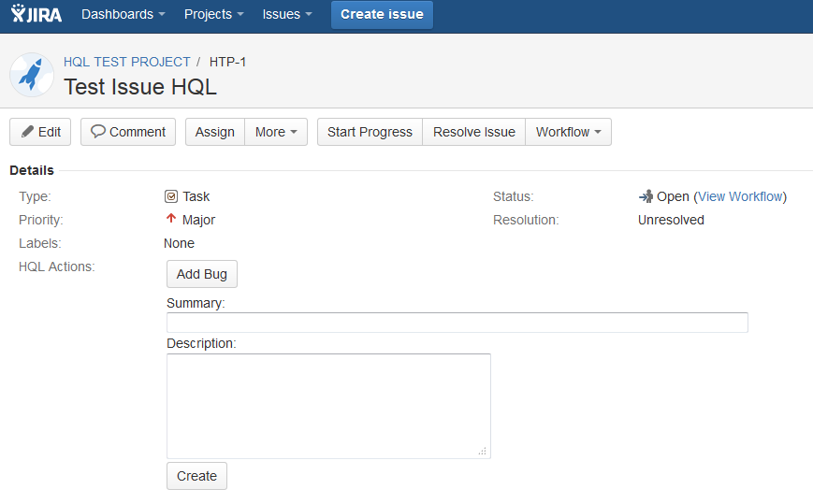Follow the View Workflow link
Screen dimensions: 813x504
pyautogui.click(x=740, y=196)
